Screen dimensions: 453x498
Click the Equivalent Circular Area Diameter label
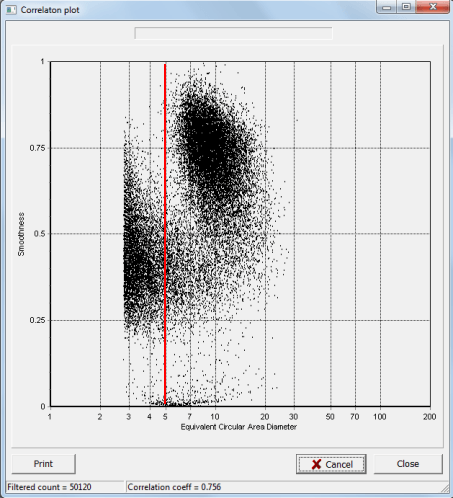[239, 427]
